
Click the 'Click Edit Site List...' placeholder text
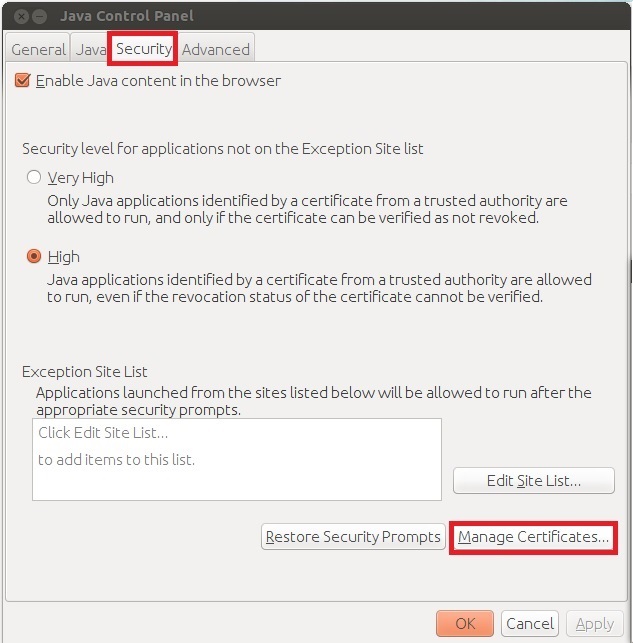coord(103,433)
